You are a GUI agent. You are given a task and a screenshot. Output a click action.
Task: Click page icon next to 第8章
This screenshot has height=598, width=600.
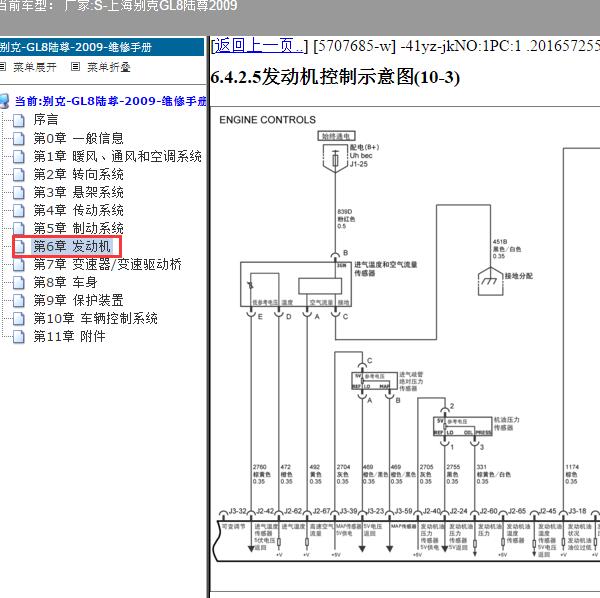[19, 283]
